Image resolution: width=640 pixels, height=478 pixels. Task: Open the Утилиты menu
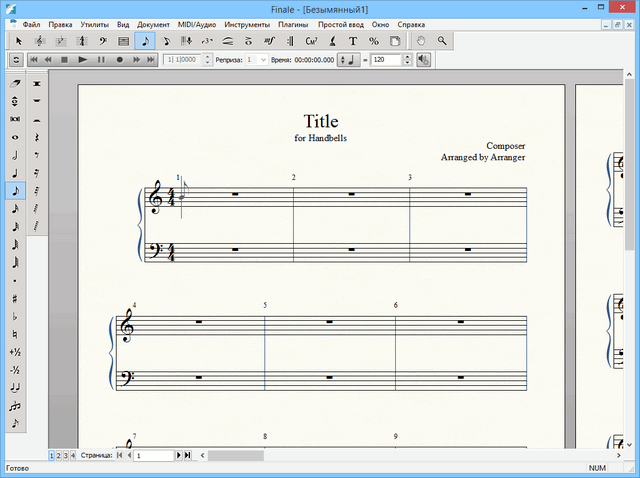point(95,23)
